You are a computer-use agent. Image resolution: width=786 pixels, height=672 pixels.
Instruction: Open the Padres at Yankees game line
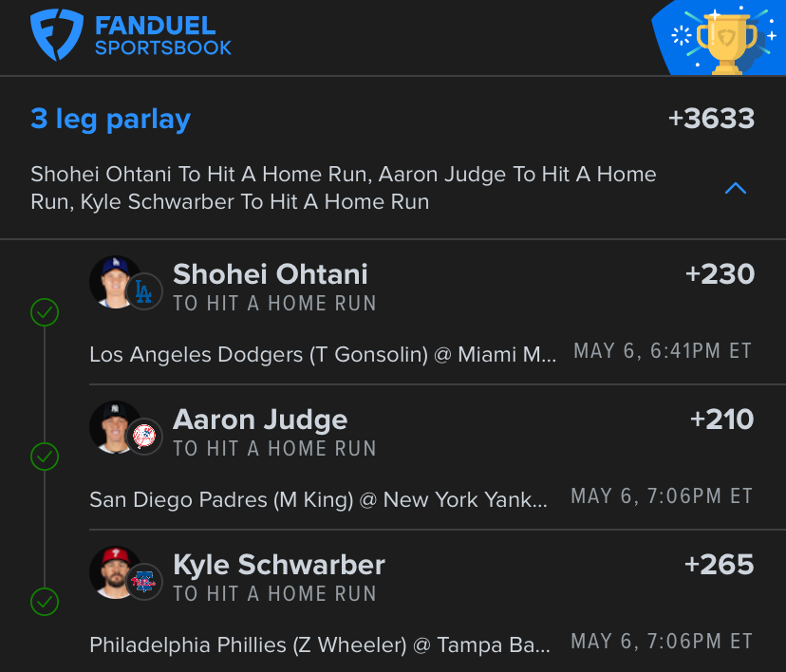[319, 499]
